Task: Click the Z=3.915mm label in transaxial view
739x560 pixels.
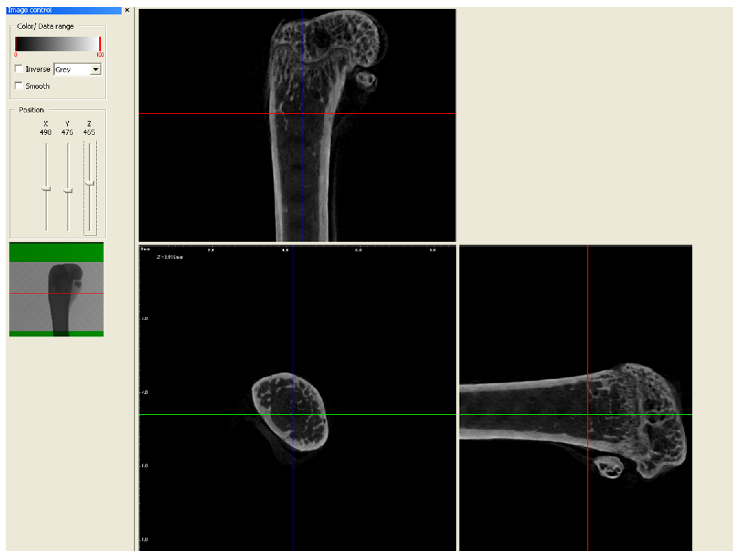Action: click(170, 257)
